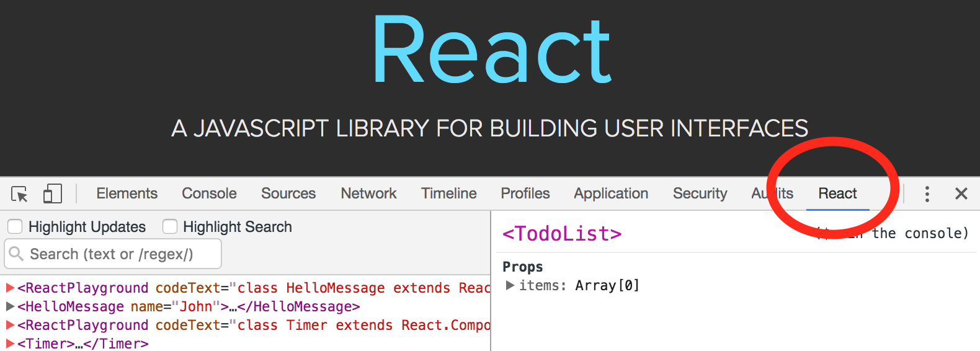
Task: Select the Network tab
Action: [368, 193]
